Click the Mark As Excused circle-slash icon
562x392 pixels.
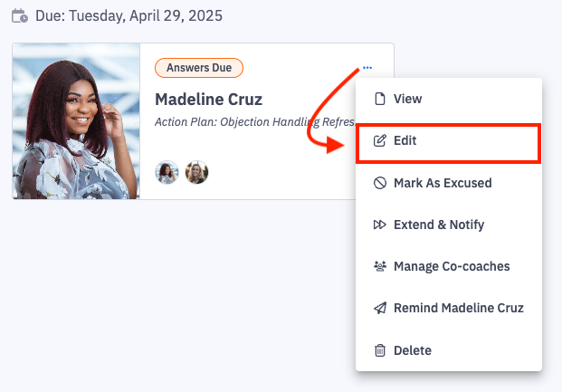(380, 183)
